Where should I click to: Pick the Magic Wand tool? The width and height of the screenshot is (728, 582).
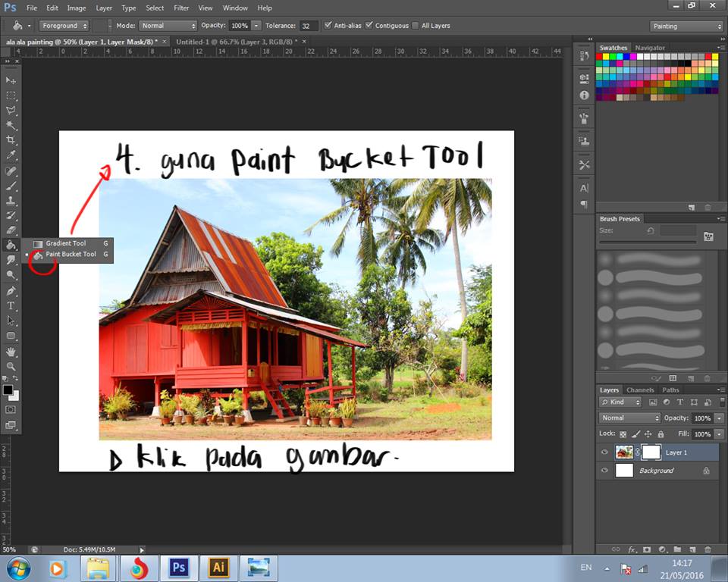11,125
